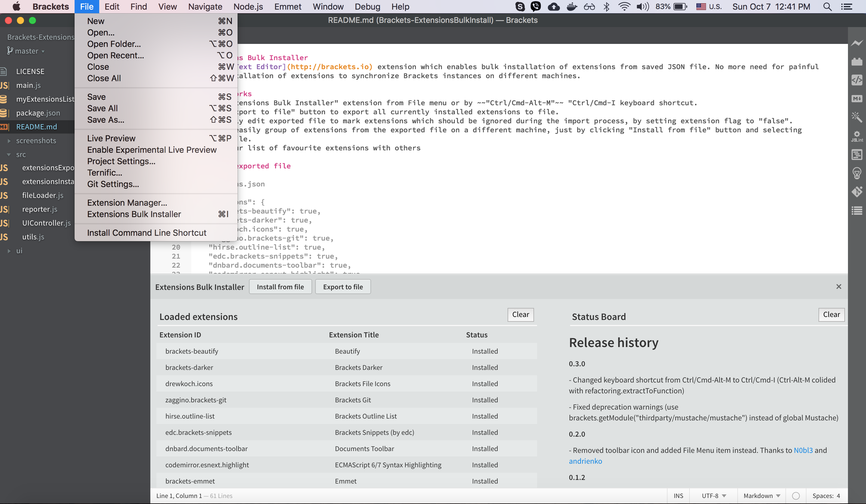Open the Git panel diamond icon

[x=857, y=192]
